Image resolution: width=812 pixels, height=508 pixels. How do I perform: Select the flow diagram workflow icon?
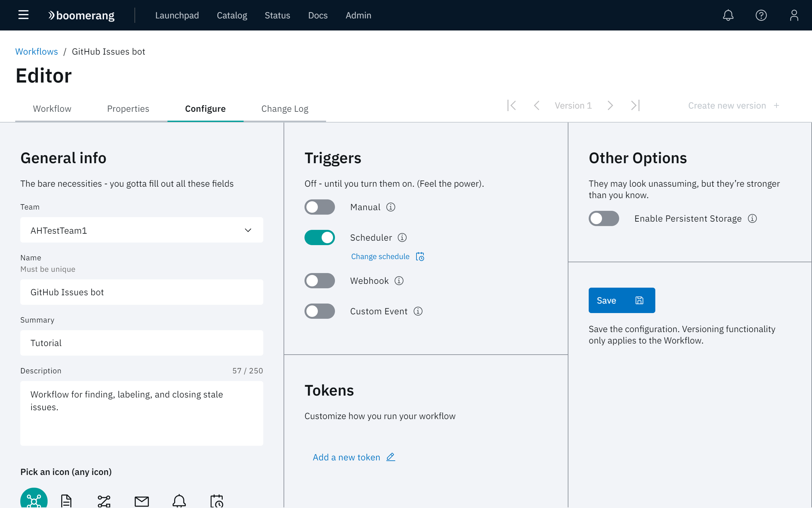tap(104, 501)
